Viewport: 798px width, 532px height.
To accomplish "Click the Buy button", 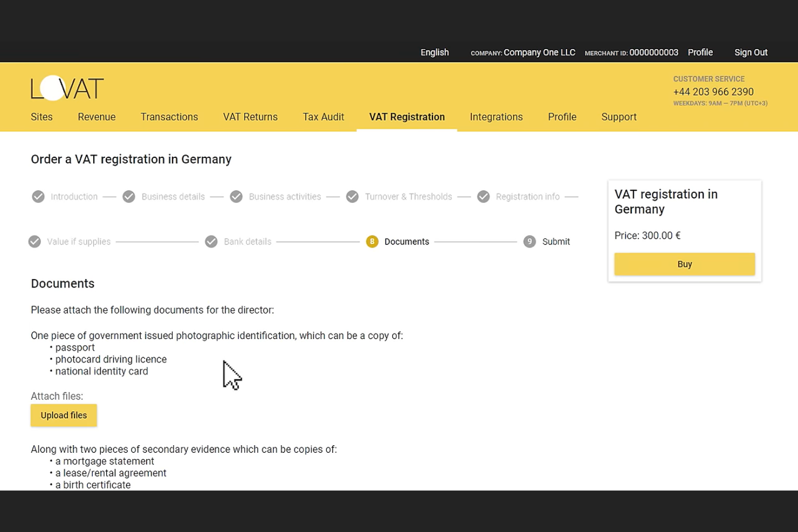I will pos(684,264).
